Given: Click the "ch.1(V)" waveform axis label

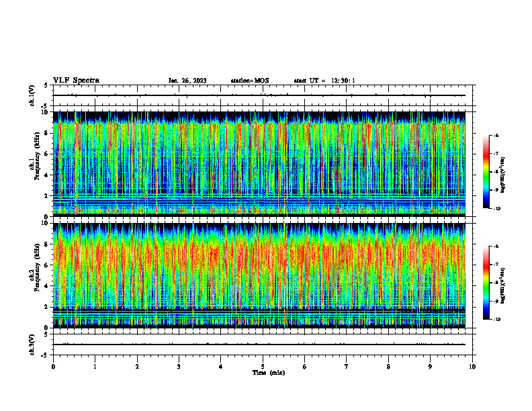Looking at the screenshot, I should click(x=32, y=95).
